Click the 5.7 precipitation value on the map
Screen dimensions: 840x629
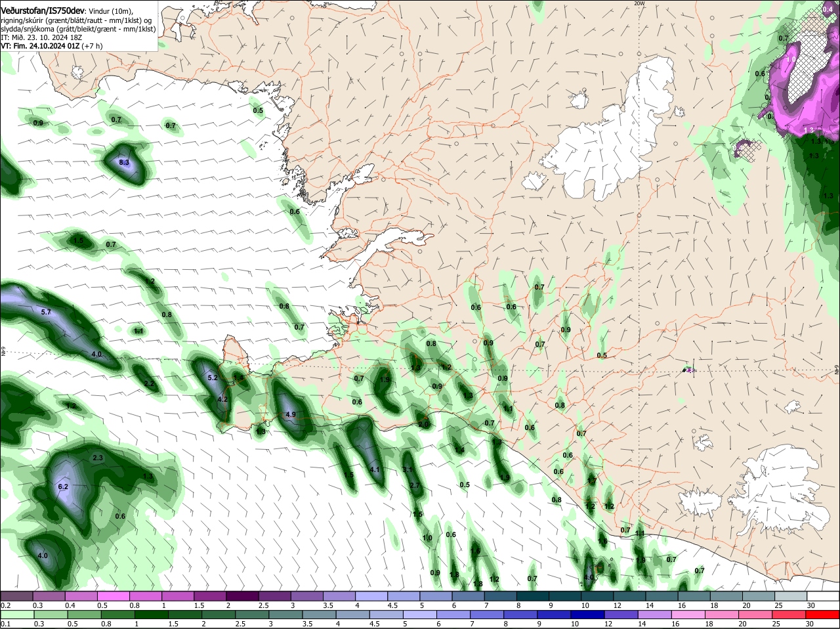point(46,312)
